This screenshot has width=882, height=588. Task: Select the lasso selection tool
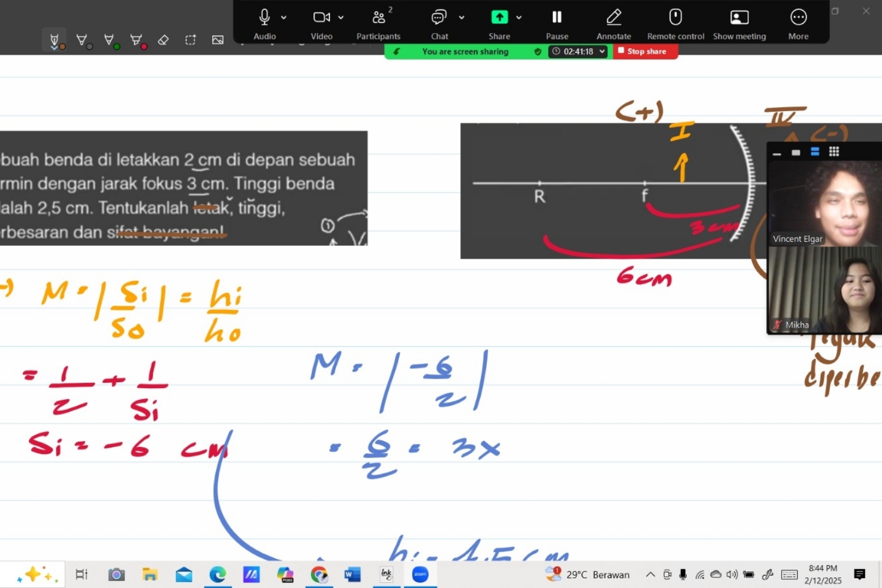(191, 40)
